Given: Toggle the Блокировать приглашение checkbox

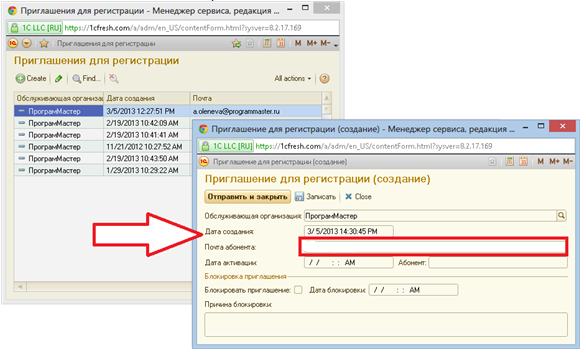Looking at the screenshot, I should [x=298, y=290].
